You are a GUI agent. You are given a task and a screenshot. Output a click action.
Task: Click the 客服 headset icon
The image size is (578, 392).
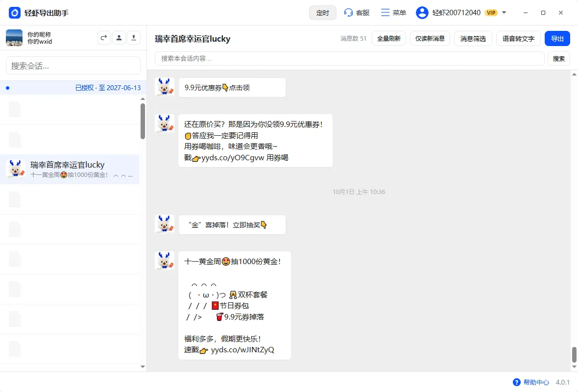(x=348, y=13)
